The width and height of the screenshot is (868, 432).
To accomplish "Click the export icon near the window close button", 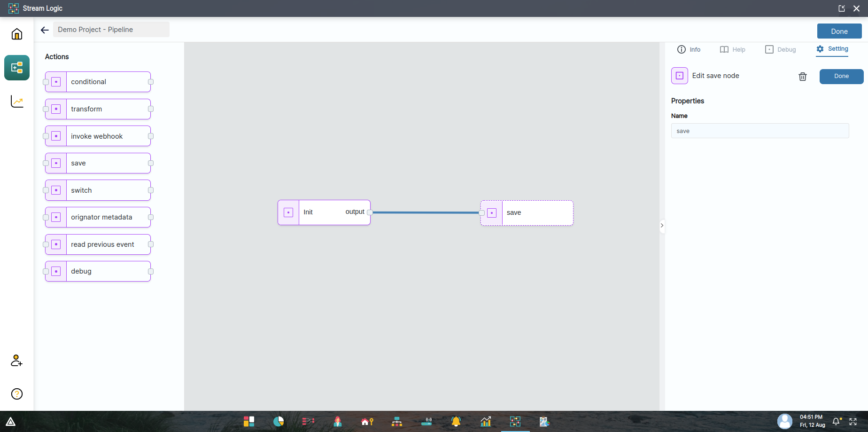I will pos(841,8).
